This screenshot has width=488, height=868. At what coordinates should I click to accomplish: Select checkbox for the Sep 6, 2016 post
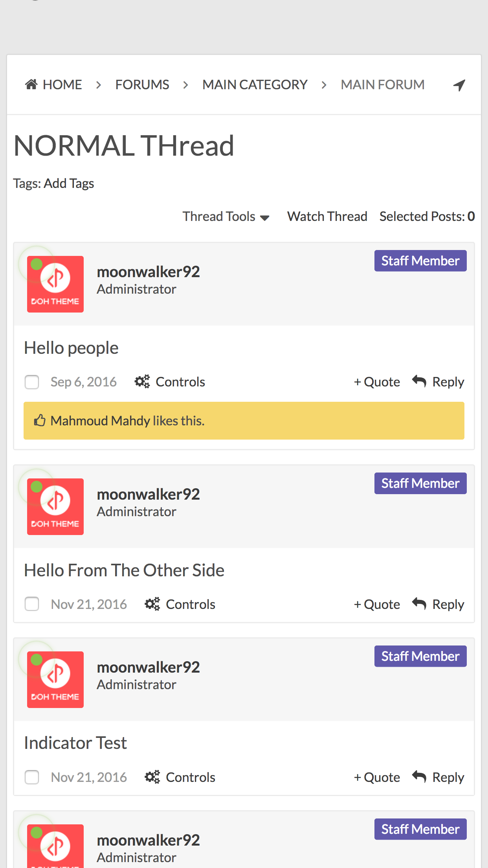[x=32, y=382]
